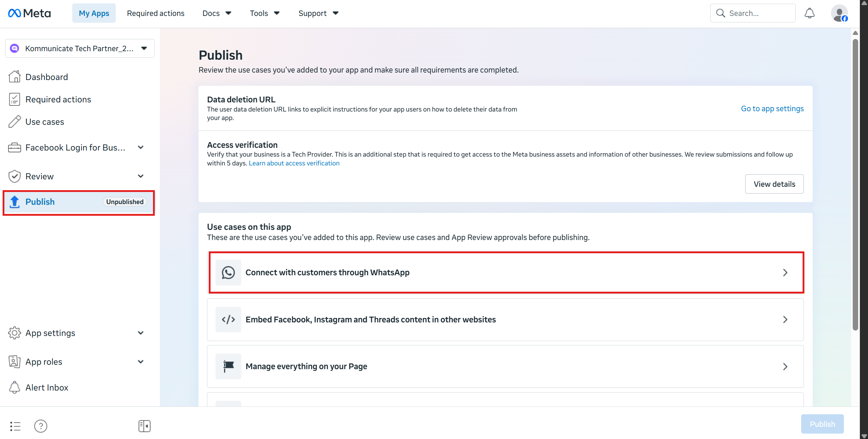Open Embed Facebook, Instagram and Threads content
This screenshot has width=868, height=439.
[x=505, y=320]
